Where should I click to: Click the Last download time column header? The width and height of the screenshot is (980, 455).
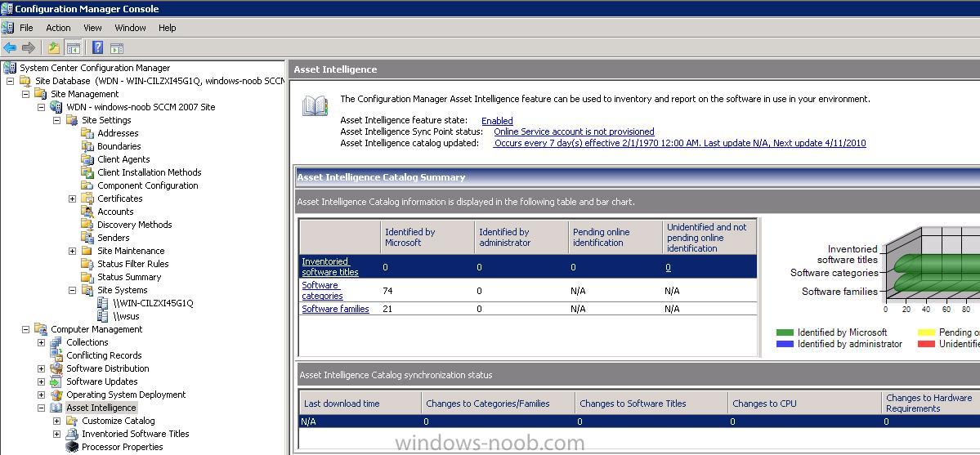coord(360,403)
